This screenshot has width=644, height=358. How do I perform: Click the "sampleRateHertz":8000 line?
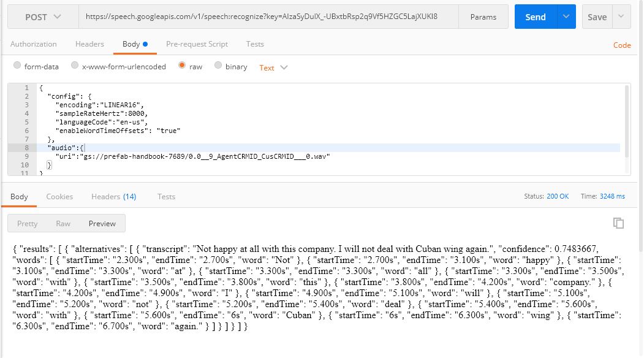click(102, 113)
